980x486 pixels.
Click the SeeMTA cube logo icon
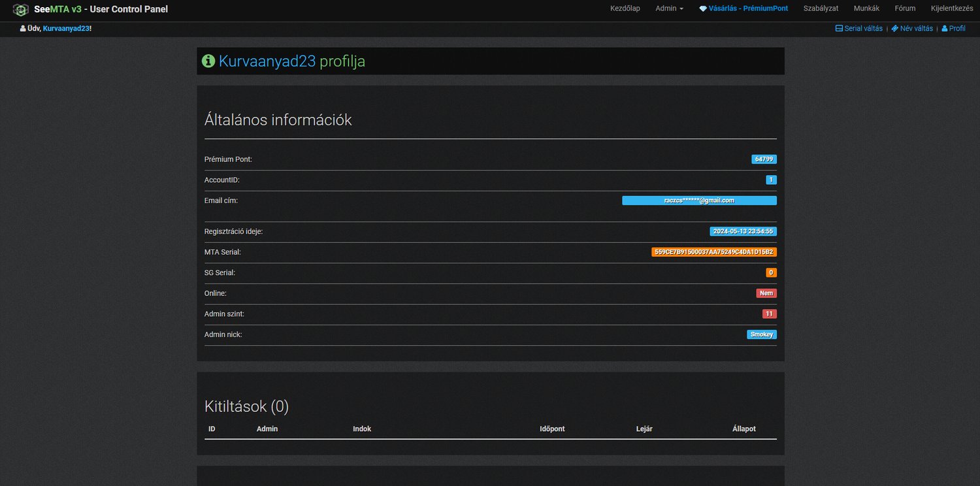point(21,10)
